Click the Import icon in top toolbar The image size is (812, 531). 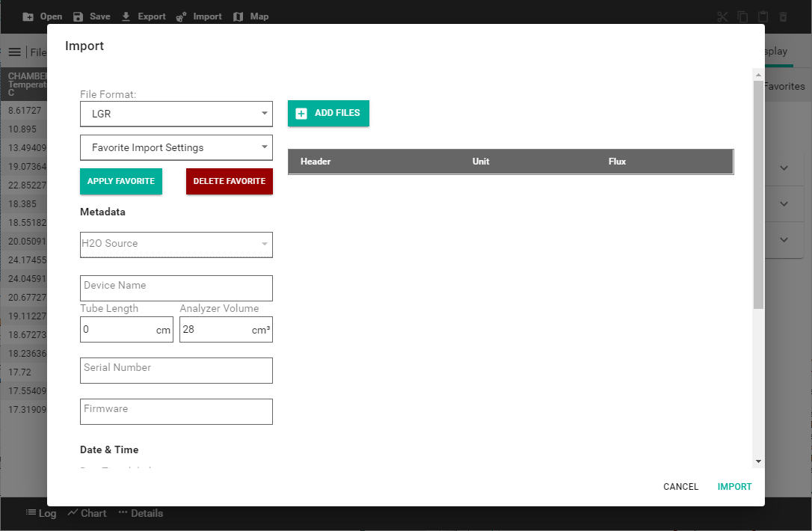(x=182, y=16)
